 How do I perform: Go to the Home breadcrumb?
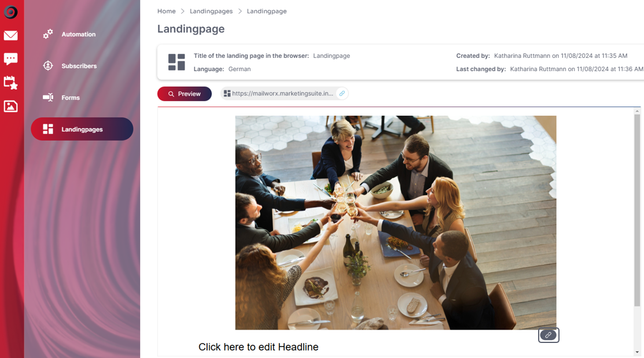tap(166, 11)
